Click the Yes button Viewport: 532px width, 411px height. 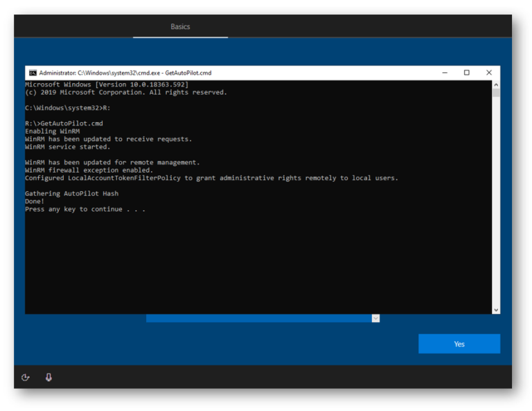click(x=459, y=344)
